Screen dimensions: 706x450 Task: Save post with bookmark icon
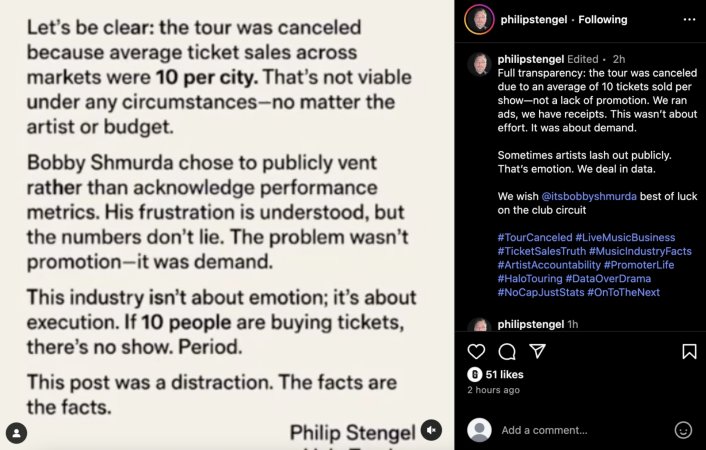click(x=689, y=351)
